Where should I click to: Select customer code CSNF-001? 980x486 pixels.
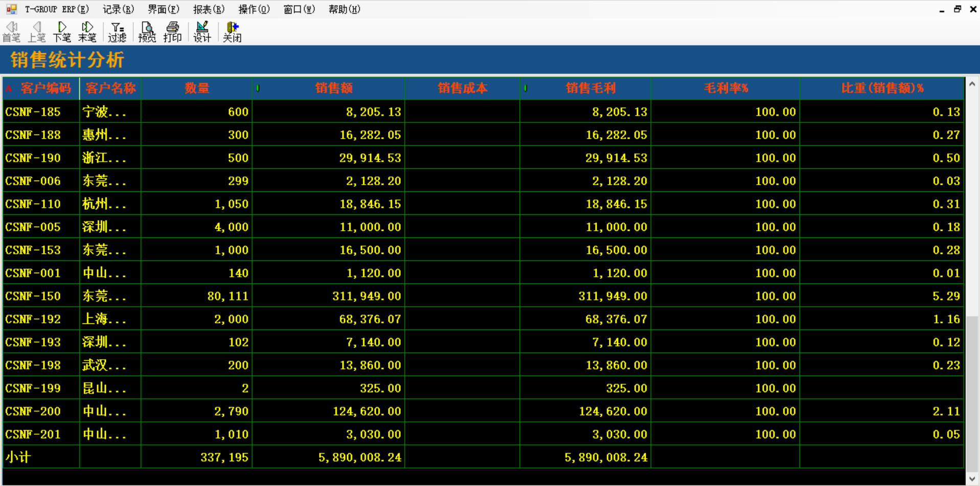pos(33,273)
